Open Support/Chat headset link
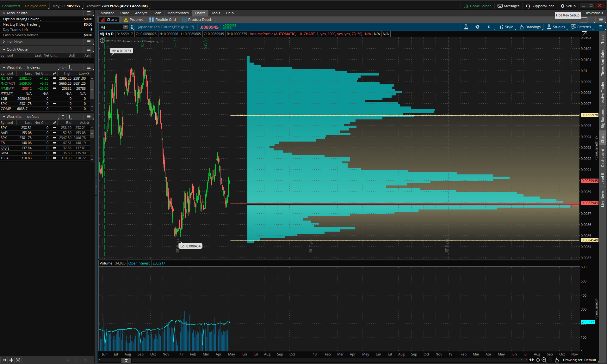Image resolution: width=607 pixels, height=364 pixels. [x=540, y=6]
